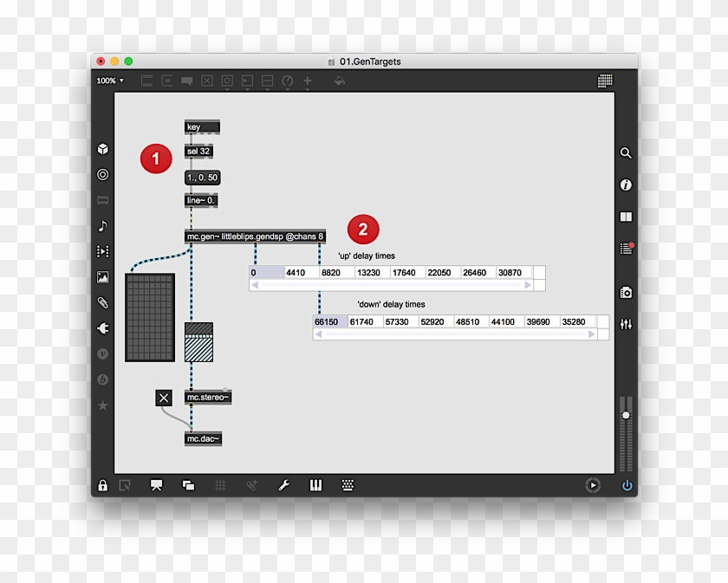
Task: Click the mc.dac~ object
Action: click(x=203, y=438)
